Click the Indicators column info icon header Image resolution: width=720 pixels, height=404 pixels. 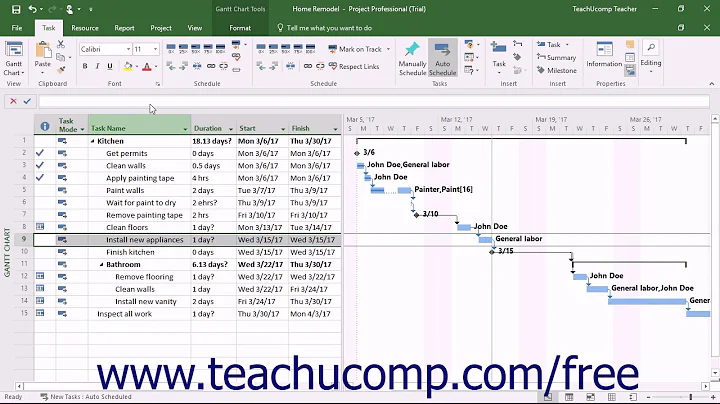point(45,126)
